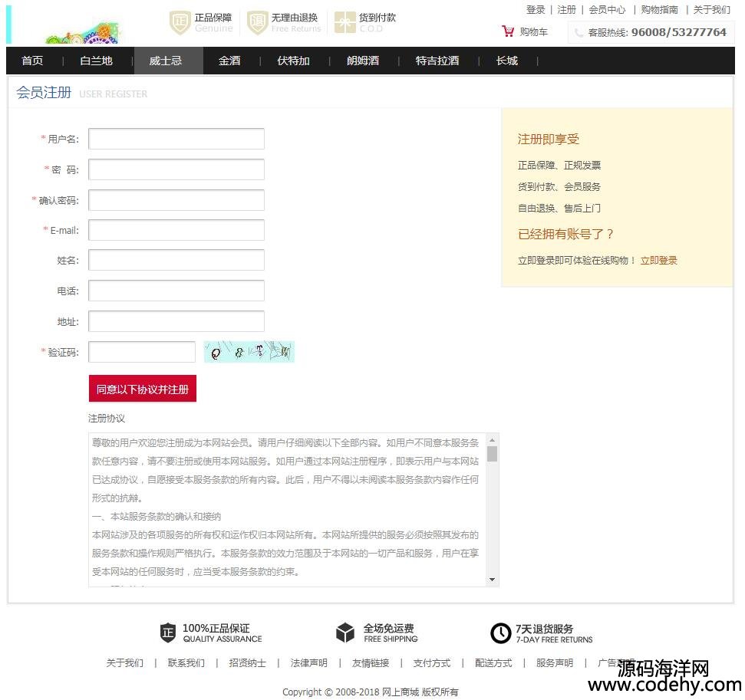Click the footer quality assurance shield icon
The height and width of the screenshot is (700, 745).
tap(167, 633)
